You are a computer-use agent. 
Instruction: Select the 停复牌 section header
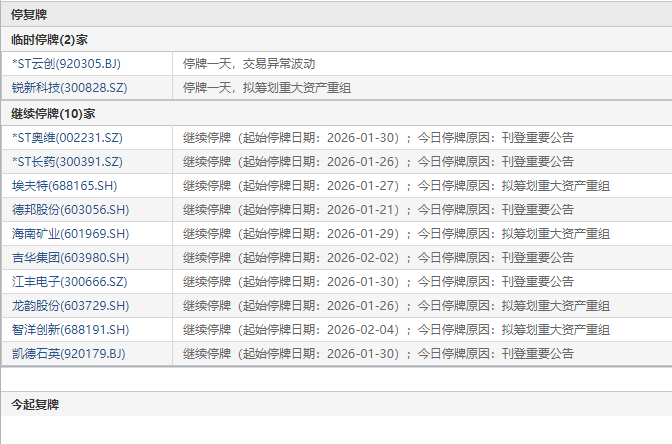[x=29, y=15]
